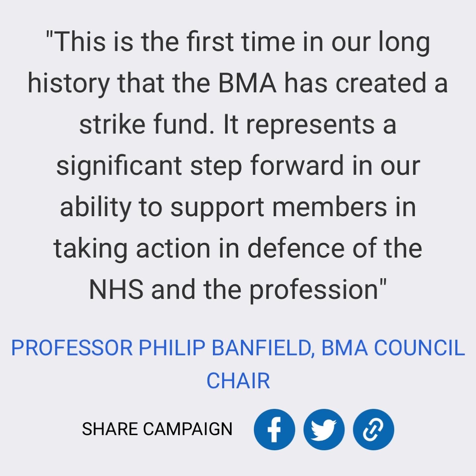476x476 pixels.
Task: Click the word "significant" in the quote
Action: [x=119, y=166]
